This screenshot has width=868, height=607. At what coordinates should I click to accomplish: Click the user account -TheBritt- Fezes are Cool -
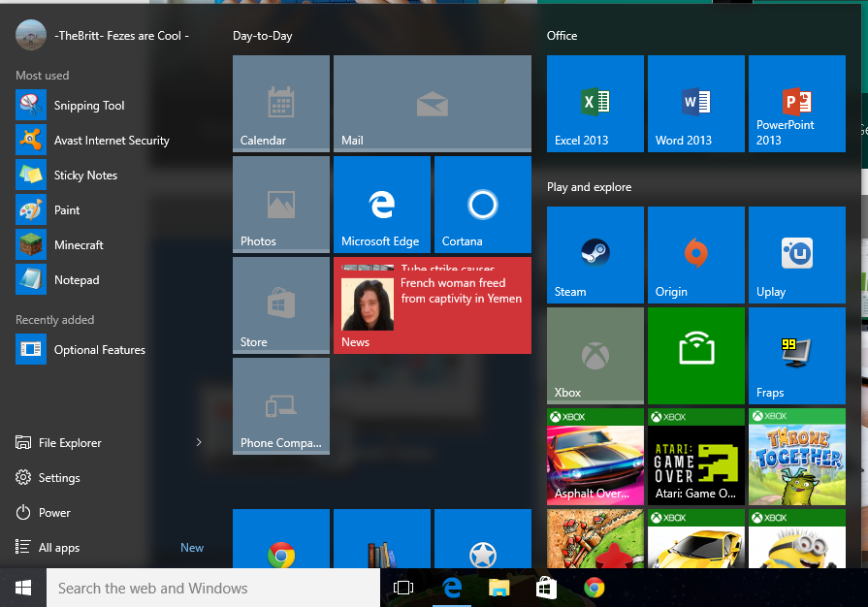(103, 36)
